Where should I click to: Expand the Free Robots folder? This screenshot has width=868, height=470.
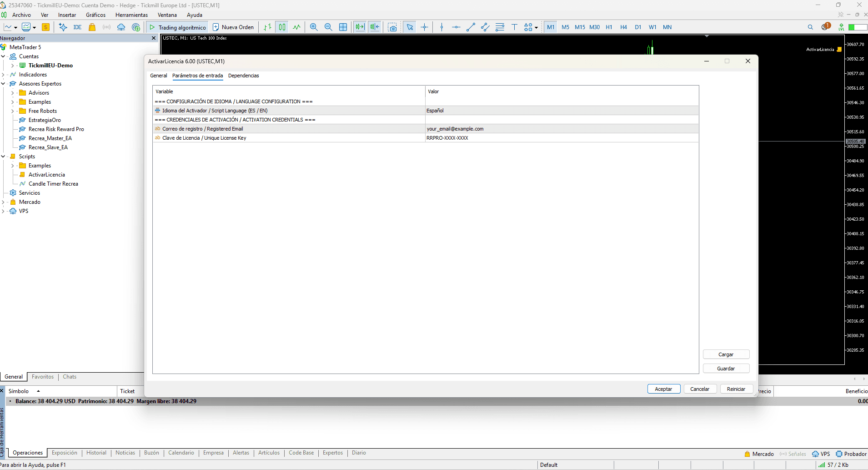click(13, 111)
